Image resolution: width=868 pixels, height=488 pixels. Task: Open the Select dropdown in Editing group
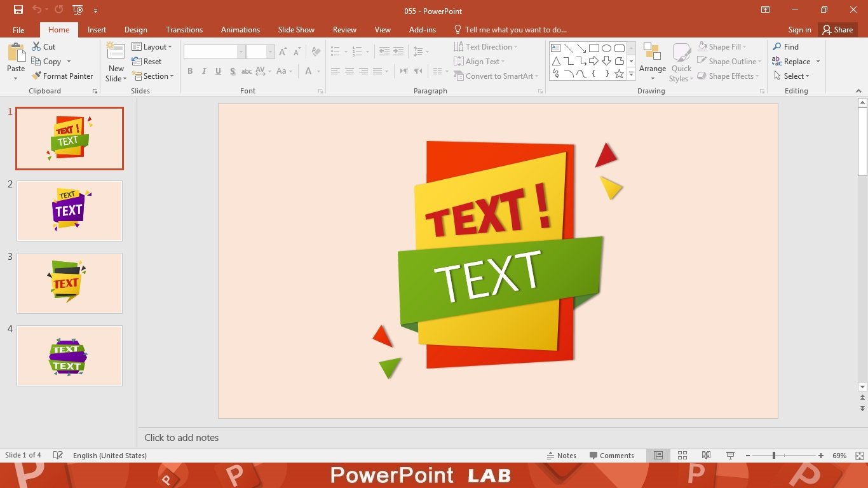[792, 76]
